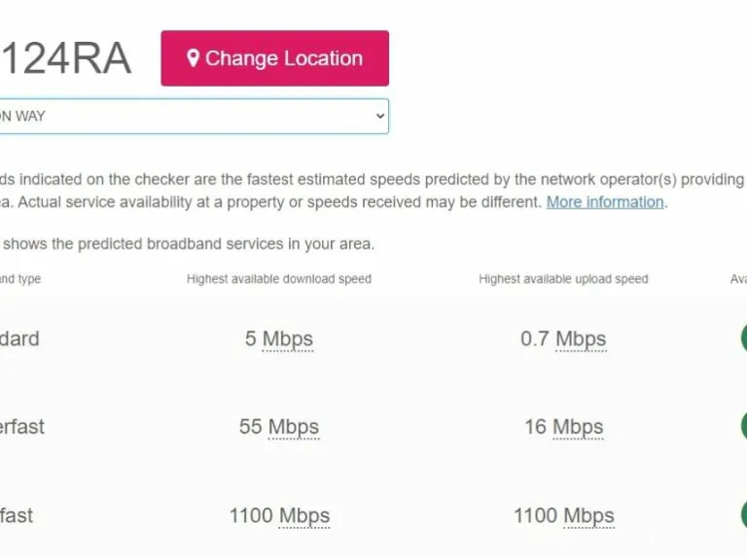Click the Highest available upload speed column header
Screen dimensions: 747x560
[563, 279]
